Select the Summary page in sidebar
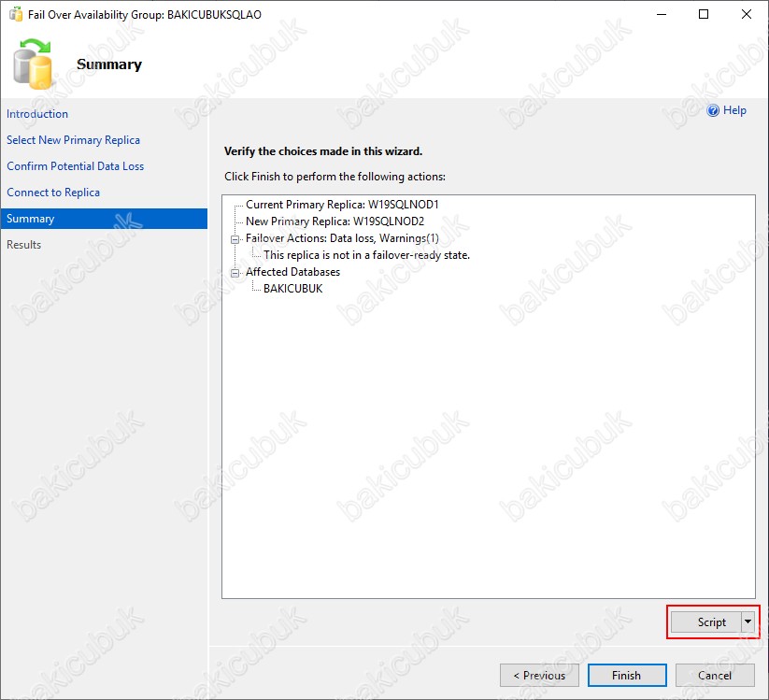 click(104, 219)
